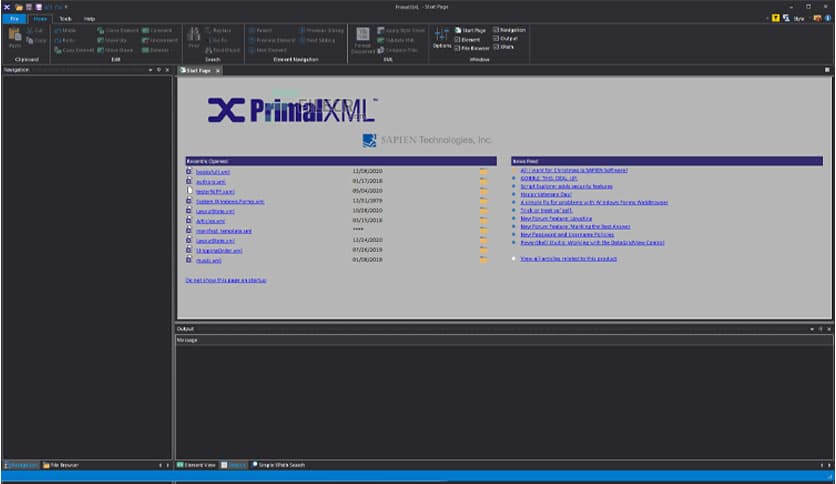This screenshot has height=484, width=836.
Task: Click the Message column header in Output
Action: point(504,340)
